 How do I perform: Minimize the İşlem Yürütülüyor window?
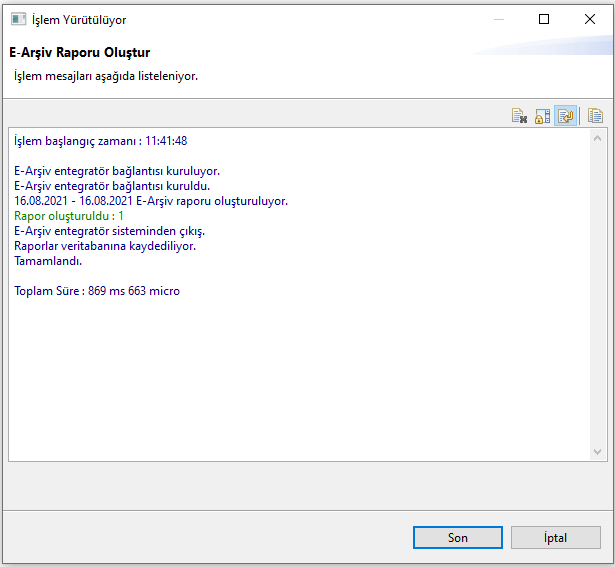tap(497, 19)
